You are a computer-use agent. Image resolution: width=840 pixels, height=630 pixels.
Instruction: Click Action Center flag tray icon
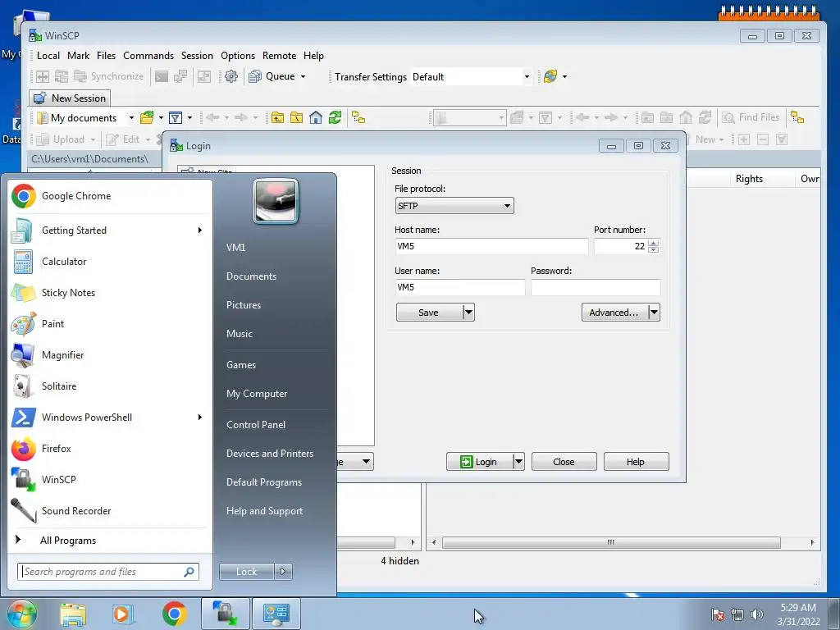[x=718, y=614]
